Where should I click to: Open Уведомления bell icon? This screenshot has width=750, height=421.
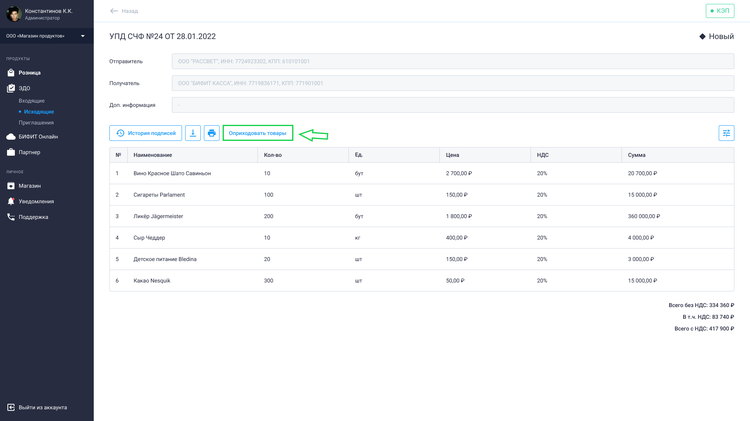[x=11, y=201]
